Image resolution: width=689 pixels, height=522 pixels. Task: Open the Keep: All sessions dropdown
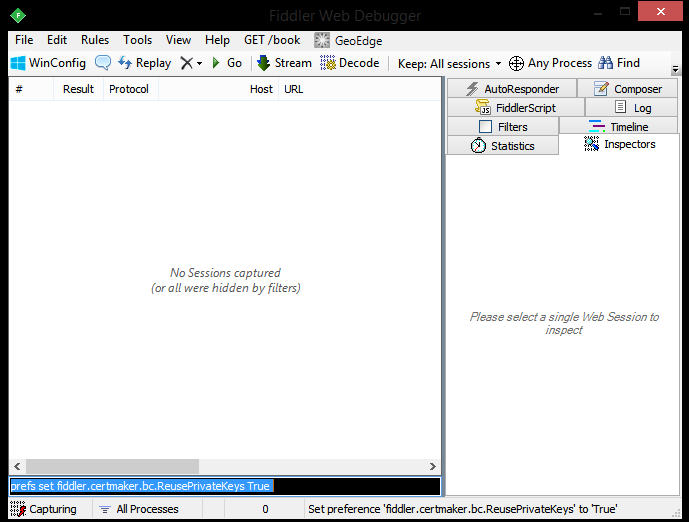point(449,64)
